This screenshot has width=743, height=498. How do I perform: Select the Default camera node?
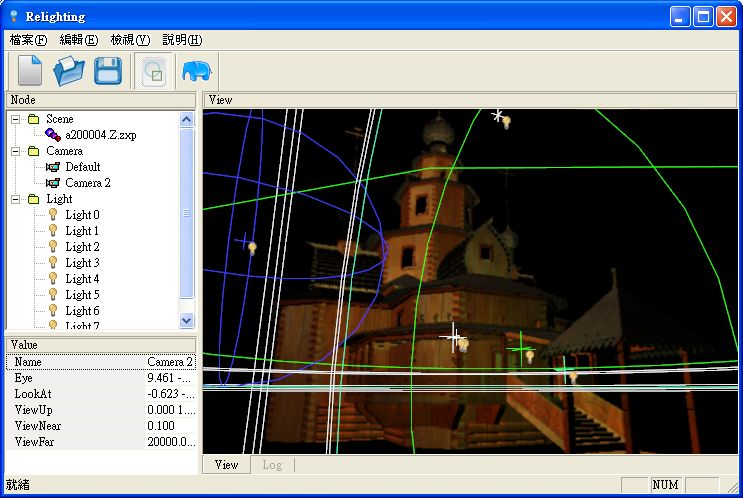pos(82,167)
